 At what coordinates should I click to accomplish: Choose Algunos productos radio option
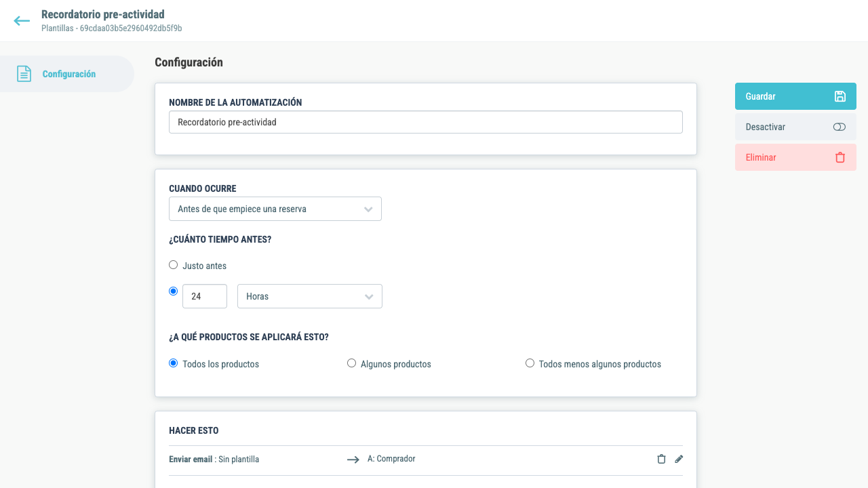351,363
